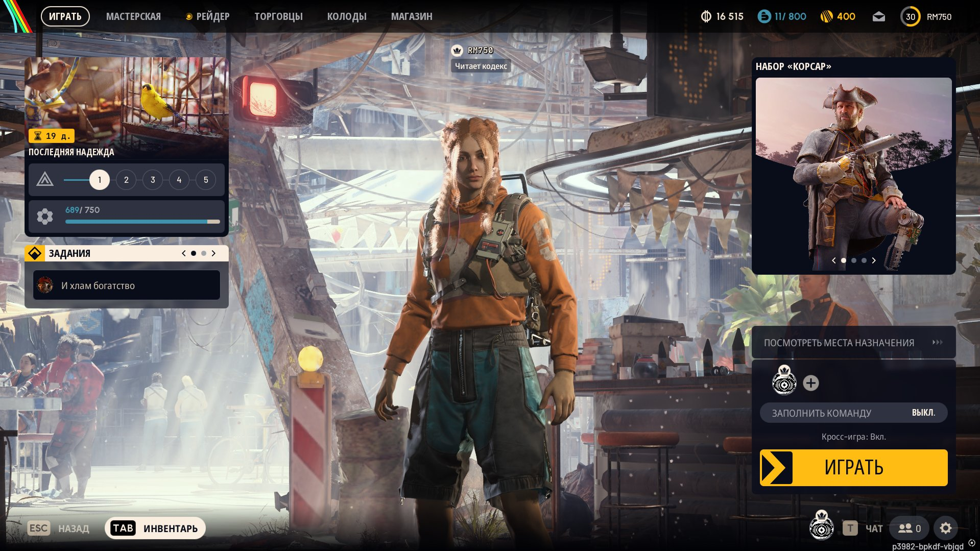Click the ЗАДАНИЯ diamond icon
The height and width of the screenshot is (551, 980).
pos(35,253)
